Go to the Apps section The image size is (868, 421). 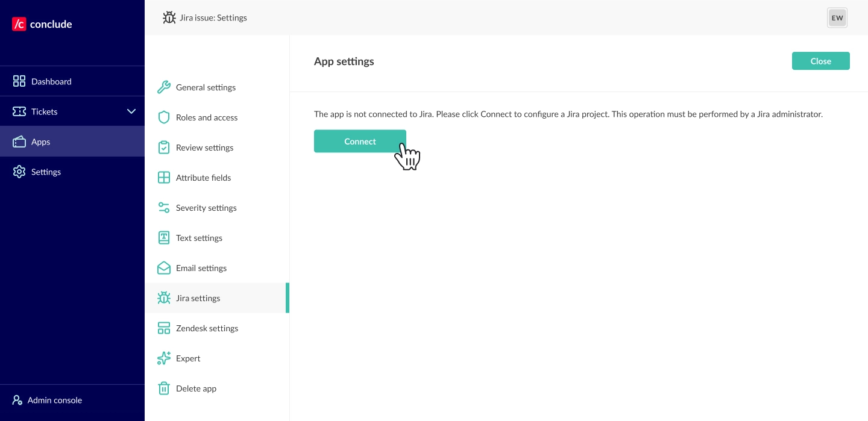40,142
